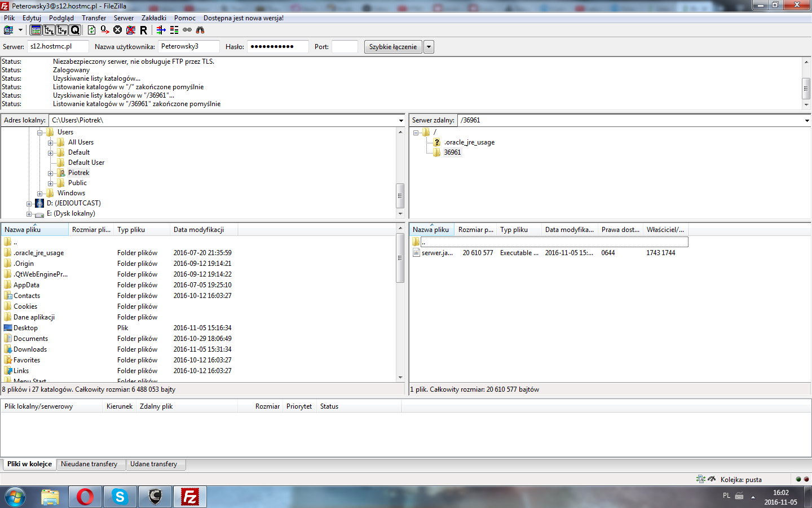Viewport: 812px width, 508px height.
Task: Expand the Piotrek folder tree node
Action: pyautogui.click(x=50, y=173)
